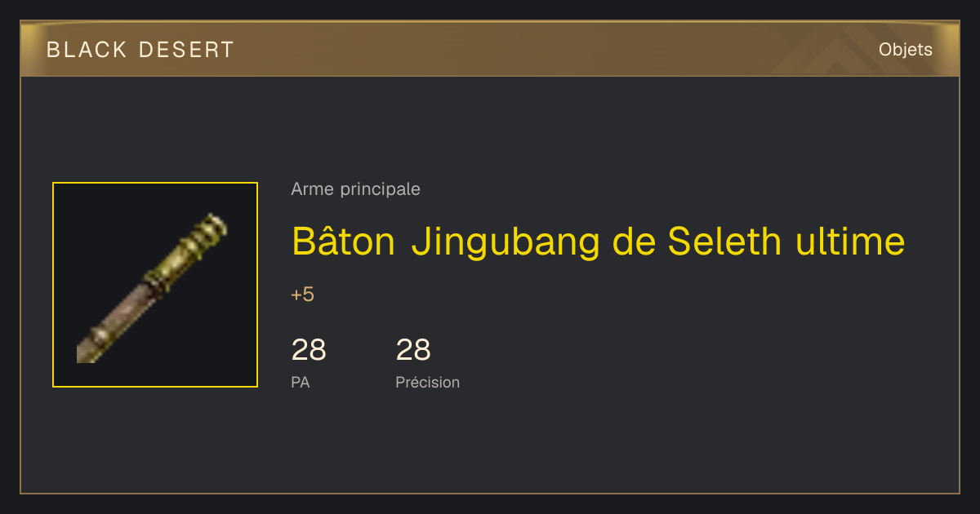
Task: Select the PA stat label
Action: 301,382
